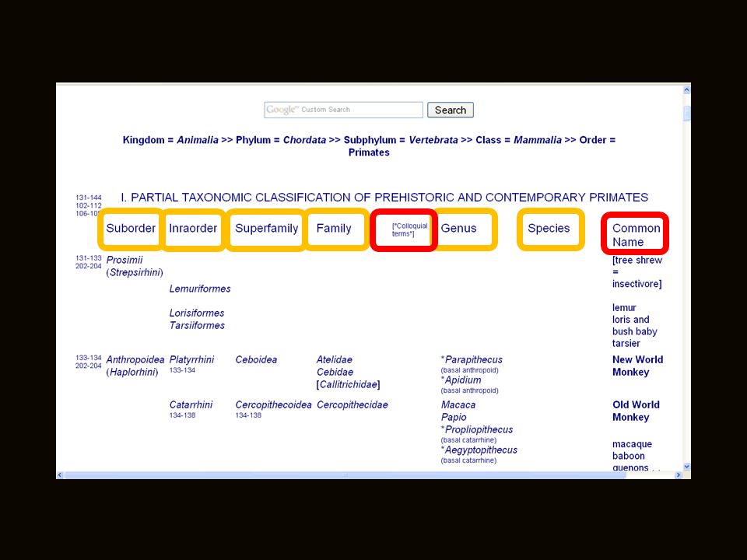Click the Common Name column heading
The width and height of the screenshot is (747, 560).
tap(636, 235)
